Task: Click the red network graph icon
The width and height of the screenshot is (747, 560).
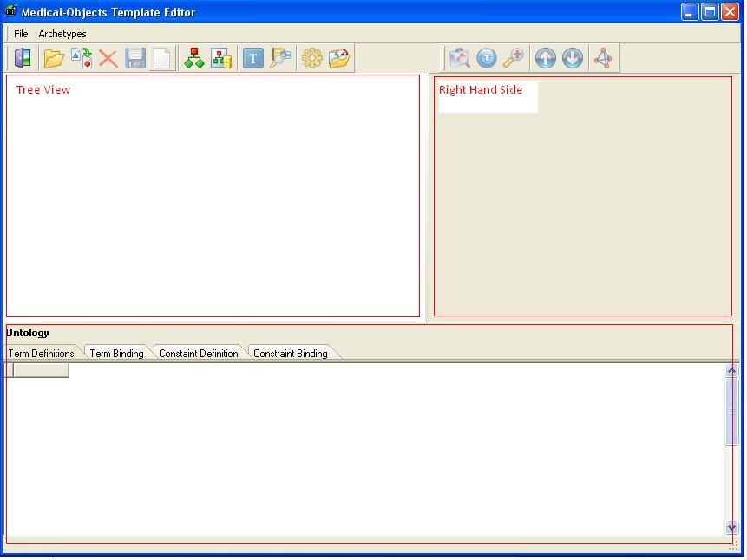Action: 603,58
